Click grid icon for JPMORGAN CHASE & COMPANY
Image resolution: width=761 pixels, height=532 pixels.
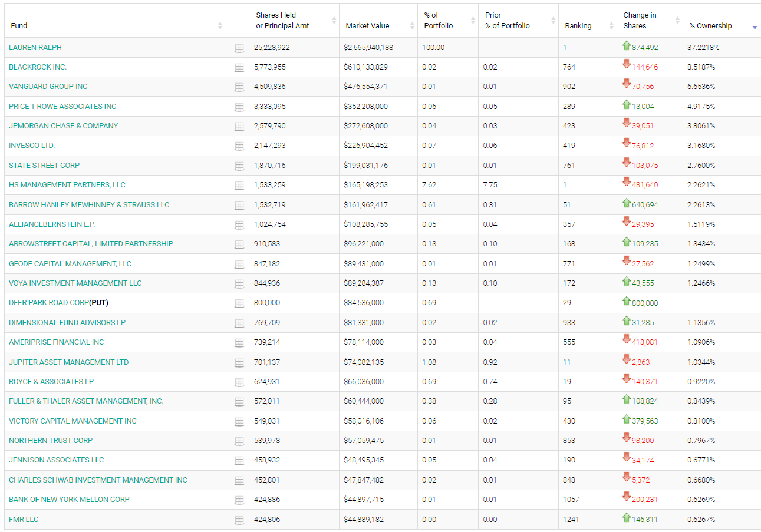[239, 127]
